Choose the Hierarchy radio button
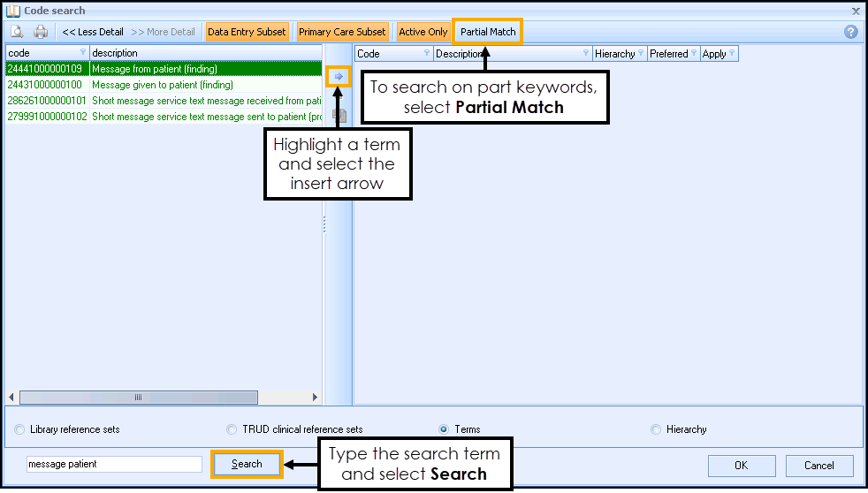The height and width of the screenshot is (493, 868). pyautogui.click(x=656, y=429)
